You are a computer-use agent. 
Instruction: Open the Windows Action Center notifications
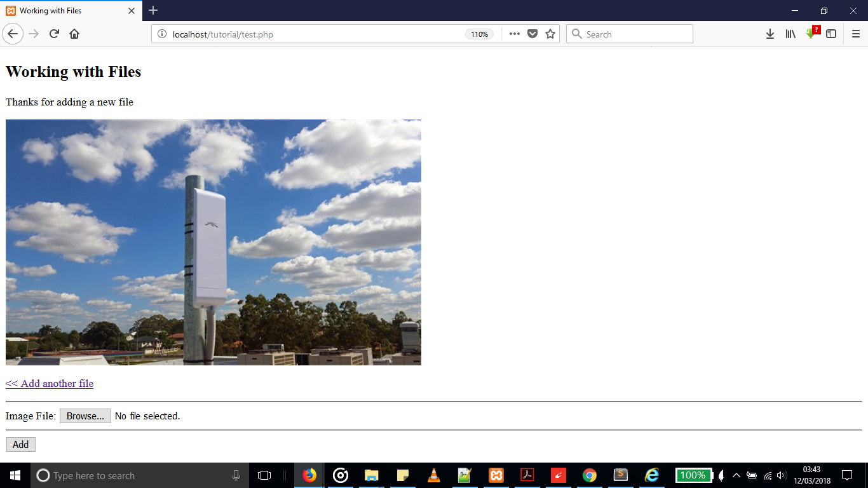846,475
